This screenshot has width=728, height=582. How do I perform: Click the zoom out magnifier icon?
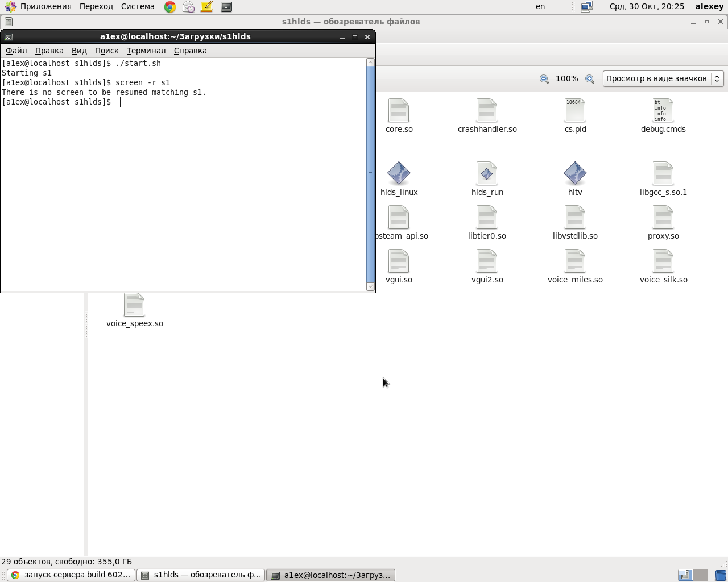pos(544,79)
